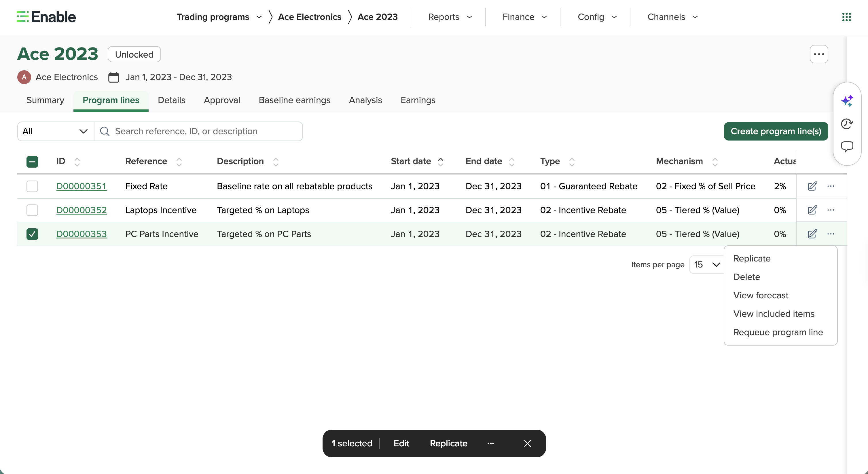Image resolution: width=868 pixels, height=474 pixels.
Task: Open program line link D00000352
Action: 82,210
